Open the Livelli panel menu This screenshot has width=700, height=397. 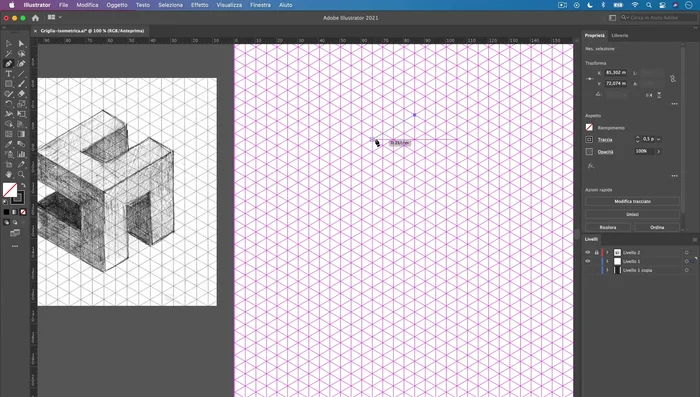[x=695, y=239]
